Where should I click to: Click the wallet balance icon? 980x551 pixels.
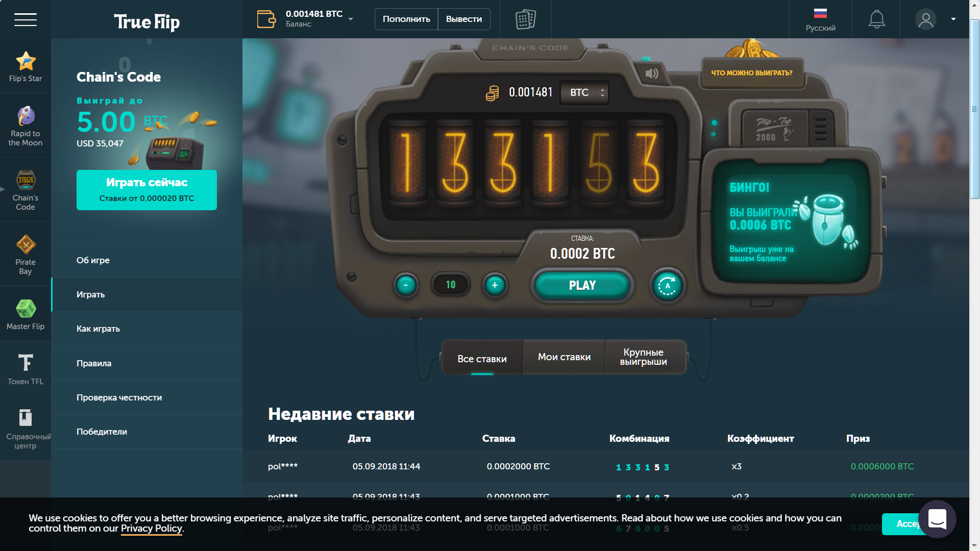[266, 19]
